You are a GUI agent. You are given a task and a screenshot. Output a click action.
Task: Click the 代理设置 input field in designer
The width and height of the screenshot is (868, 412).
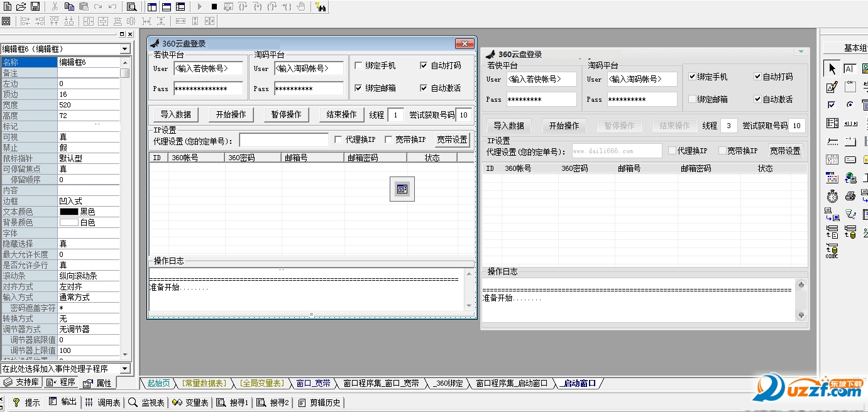pyautogui.click(x=283, y=139)
